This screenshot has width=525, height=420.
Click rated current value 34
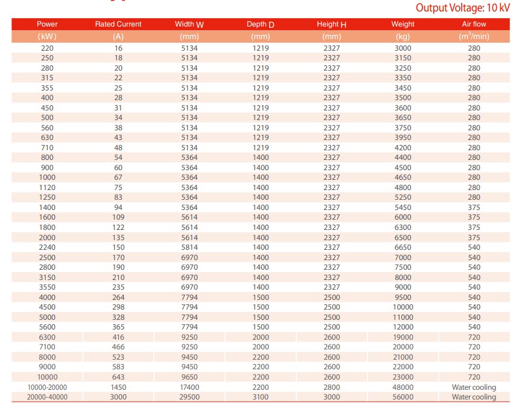tap(118, 118)
